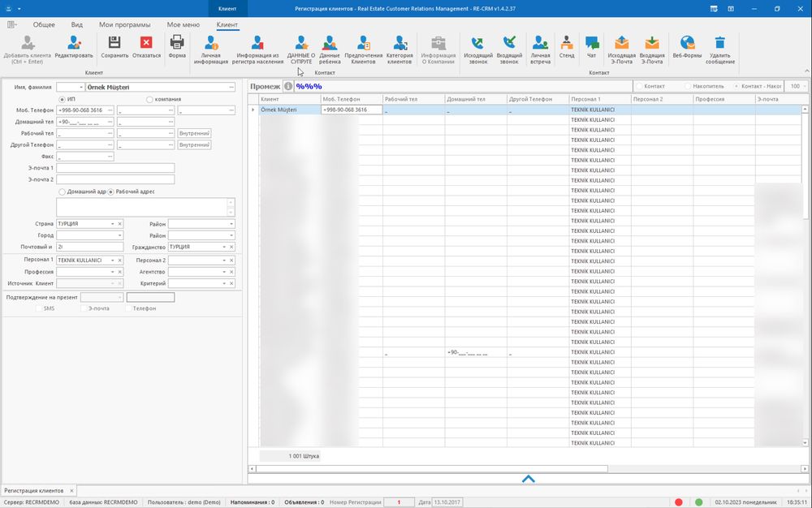Screen dimensions: 812x508
Task: Open the Веб-Формы globe icon
Action: coord(687,43)
